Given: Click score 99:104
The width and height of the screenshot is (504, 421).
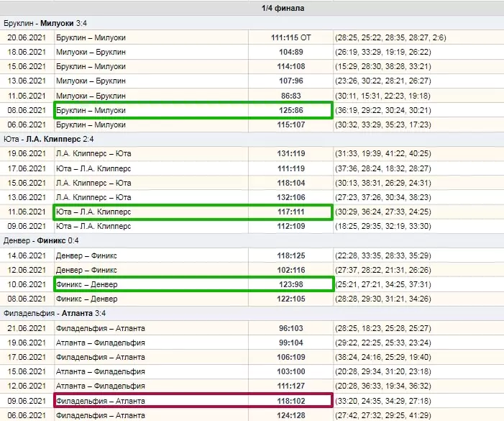Looking at the screenshot, I should click(291, 343).
